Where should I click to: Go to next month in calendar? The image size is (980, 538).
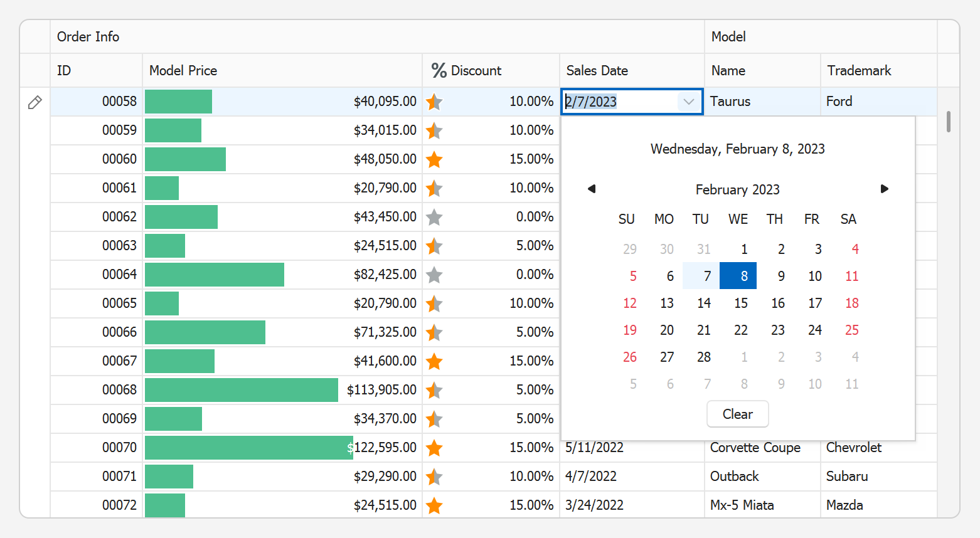click(884, 189)
